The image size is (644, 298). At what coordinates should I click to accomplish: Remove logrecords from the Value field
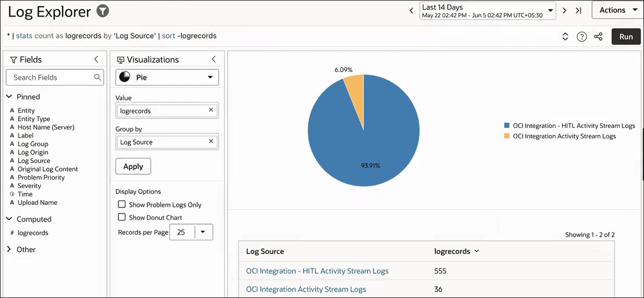[x=211, y=110]
